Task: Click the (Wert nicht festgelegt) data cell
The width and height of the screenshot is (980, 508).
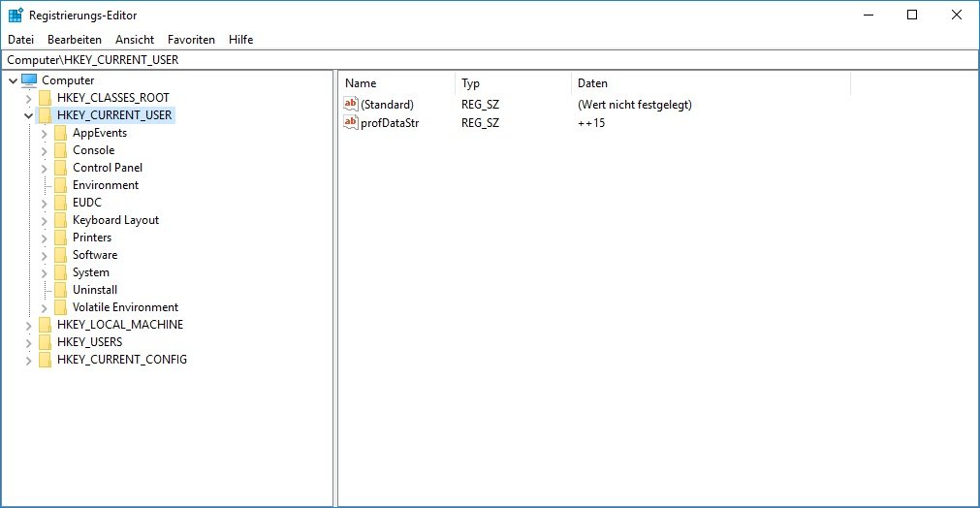Action: click(635, 105)
